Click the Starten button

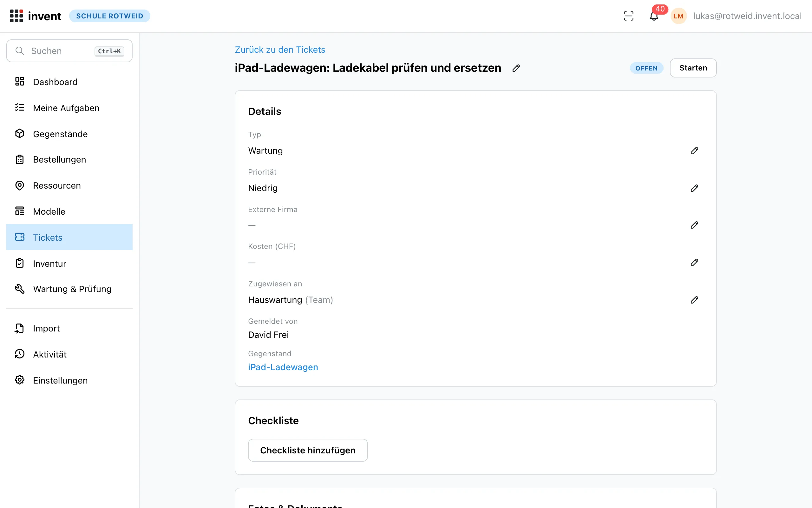click(x=693, y=68)
